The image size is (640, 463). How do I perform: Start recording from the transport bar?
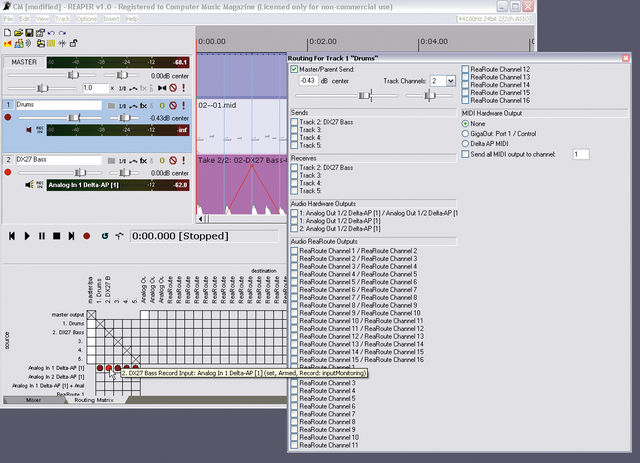[87, 236]
